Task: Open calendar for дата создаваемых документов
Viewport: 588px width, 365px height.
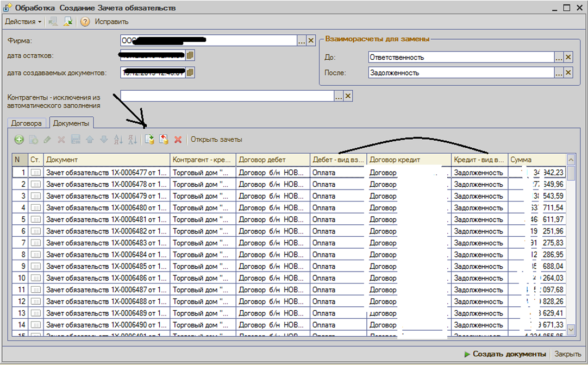Action: (190, 72)
